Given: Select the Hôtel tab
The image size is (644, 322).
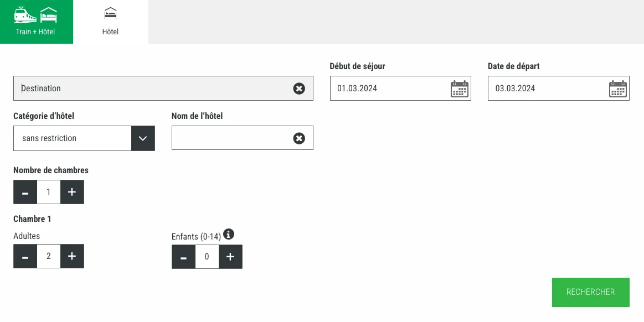Looking at the screenshot, I should pyautogui.click(x=110, y=22).
